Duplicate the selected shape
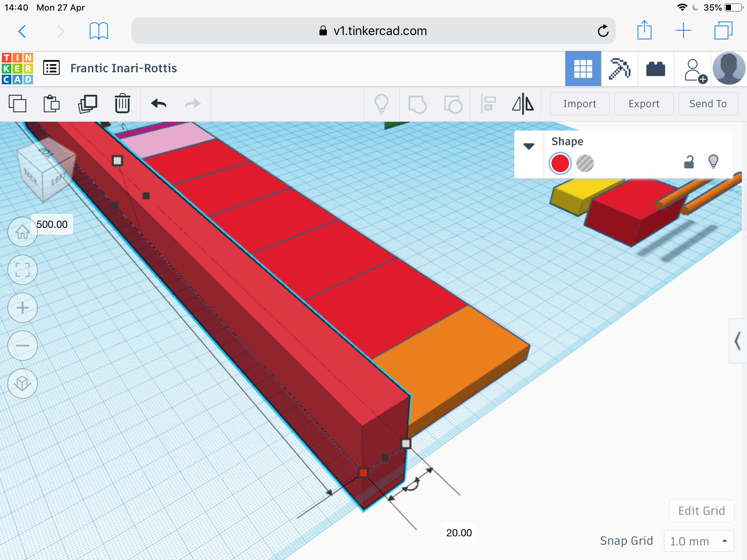The height and width of the screenshot is (560, 747). click(x=88, y=104)
